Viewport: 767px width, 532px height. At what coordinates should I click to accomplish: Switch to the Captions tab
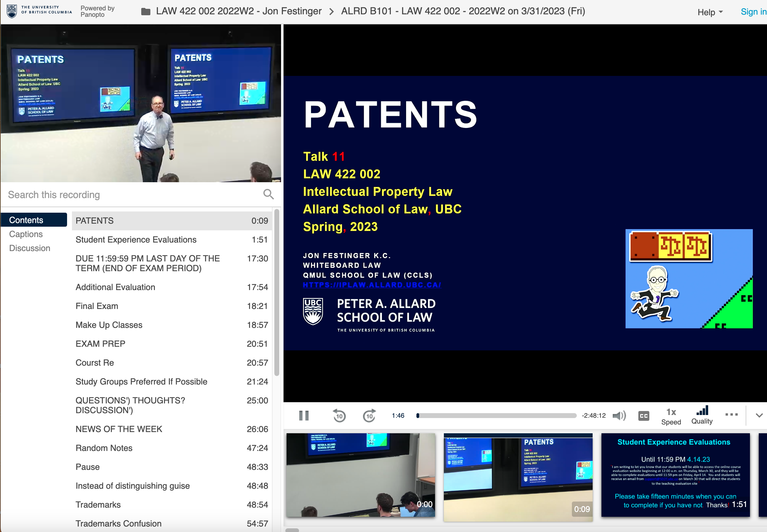[x=26, y=234]
